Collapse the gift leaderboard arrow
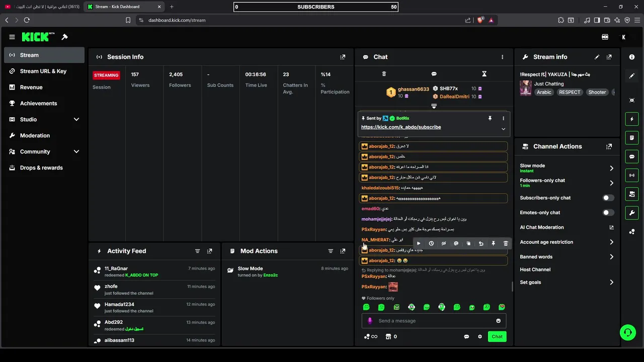Image resolution: width=644 pixels, height=362 pixels. tap(434, 106)
